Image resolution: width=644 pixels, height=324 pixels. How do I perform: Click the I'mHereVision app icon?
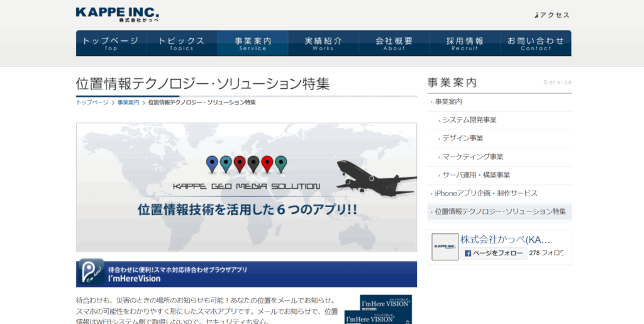tap(91, 272)
